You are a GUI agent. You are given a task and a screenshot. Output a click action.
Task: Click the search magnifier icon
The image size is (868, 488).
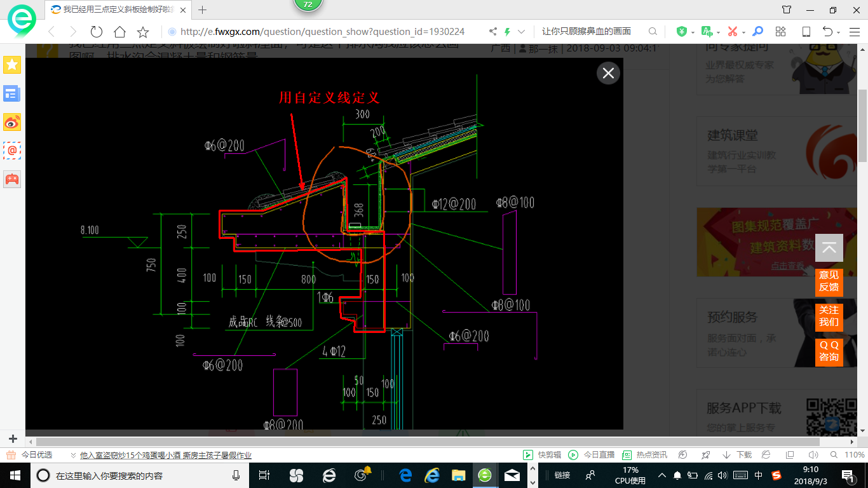point(653,32)
